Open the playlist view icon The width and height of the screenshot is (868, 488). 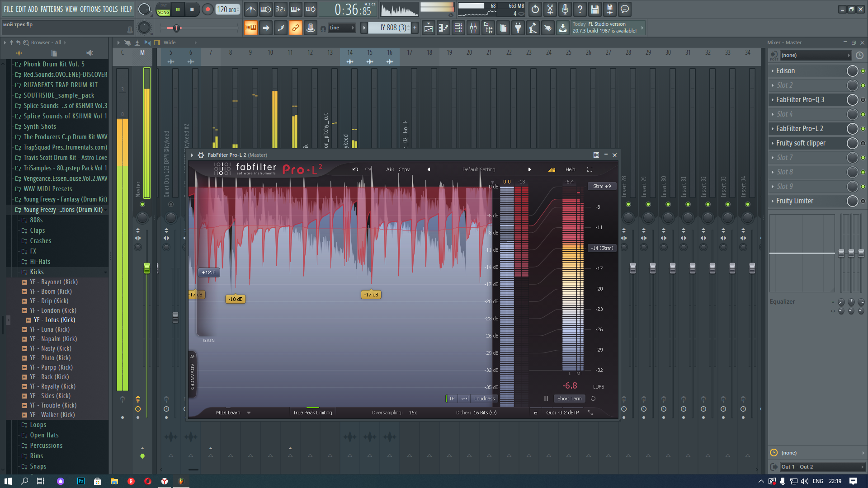click(429, 28)
